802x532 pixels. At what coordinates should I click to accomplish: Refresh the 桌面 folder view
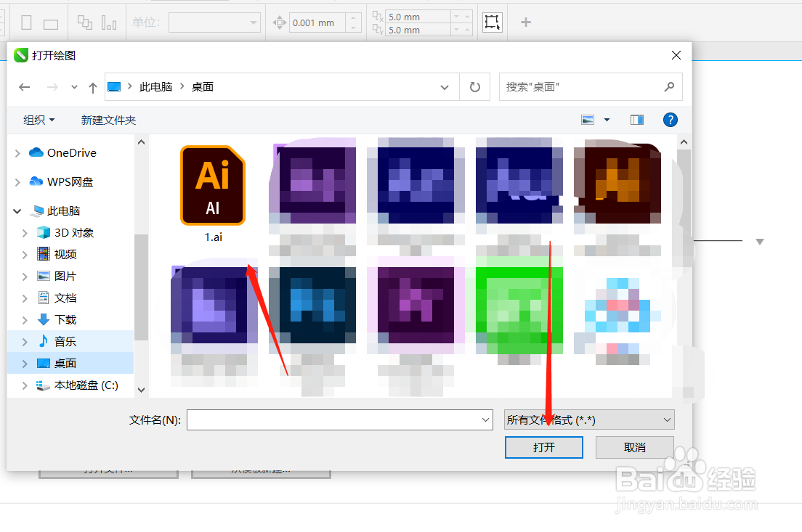[x=475, y=87]
